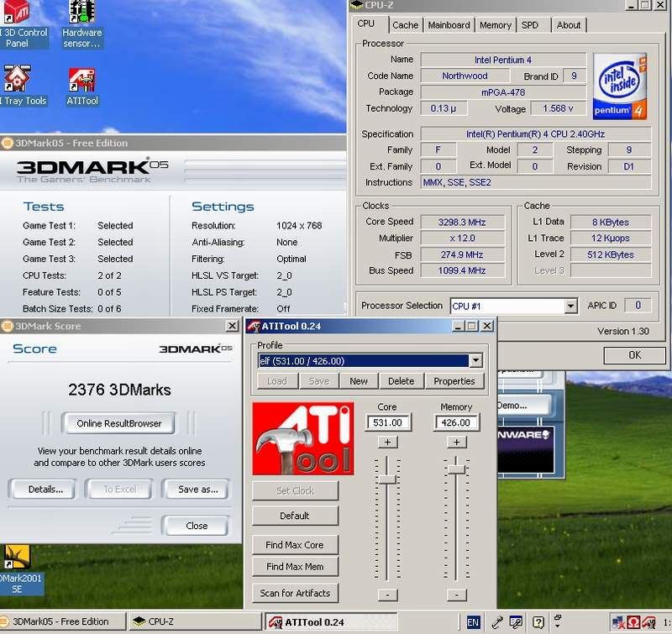Click the EN language indicator in taskbar

coord(473,622)
